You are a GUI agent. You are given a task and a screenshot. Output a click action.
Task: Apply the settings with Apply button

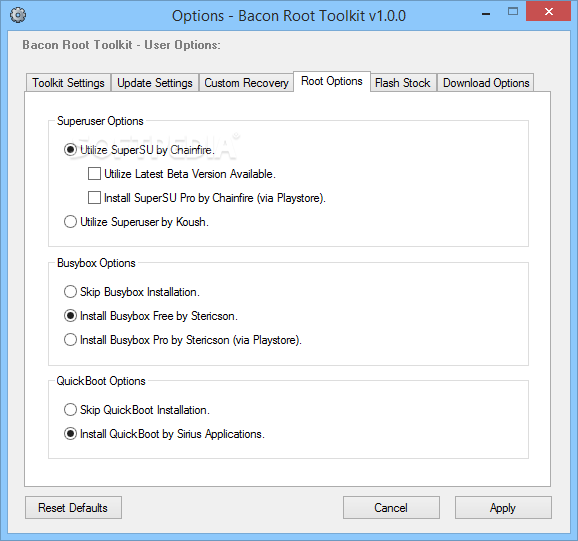click(503, 507)
